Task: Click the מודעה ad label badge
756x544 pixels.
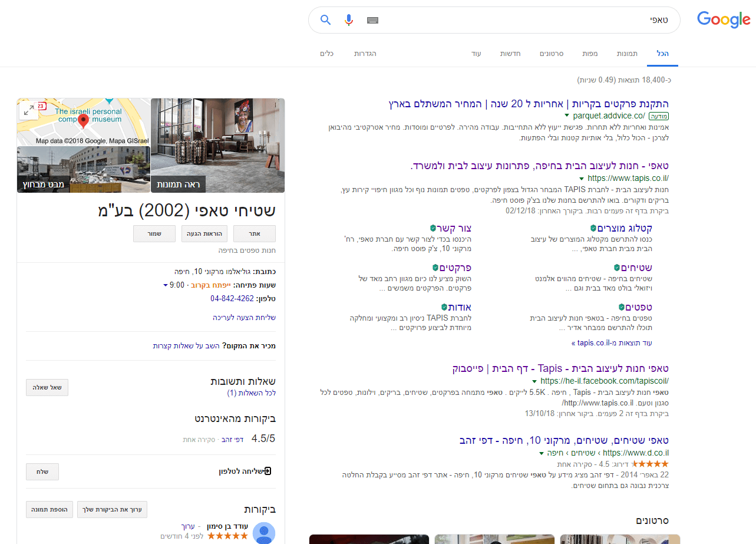Action: pyautogui.click(x=659, y=116)
